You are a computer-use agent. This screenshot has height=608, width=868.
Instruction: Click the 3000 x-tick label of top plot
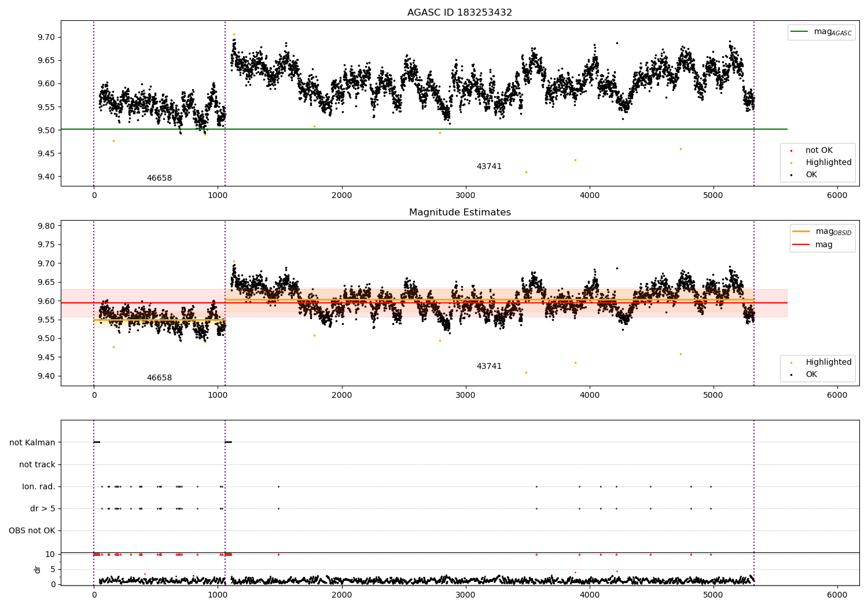(466, 196)
